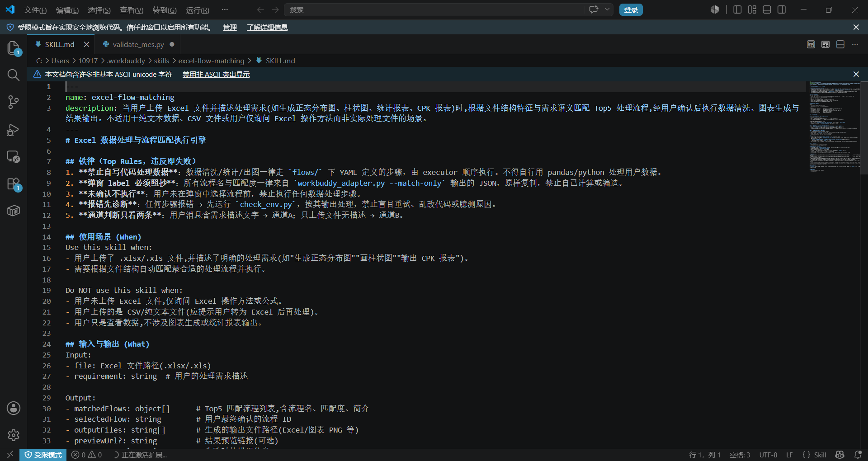Open the Remote Explorer view icon
This screenshot has width=868, height=461.
coord(14,157)
